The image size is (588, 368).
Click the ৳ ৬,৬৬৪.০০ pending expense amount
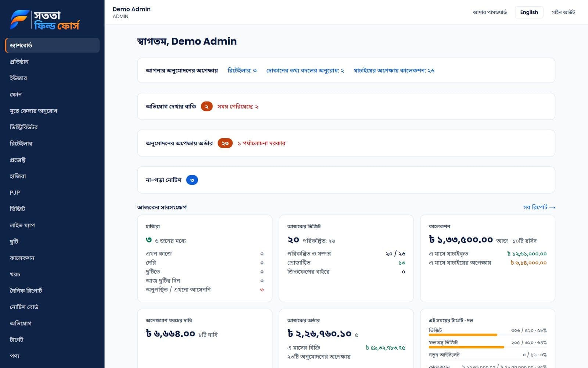coord(170,333)
